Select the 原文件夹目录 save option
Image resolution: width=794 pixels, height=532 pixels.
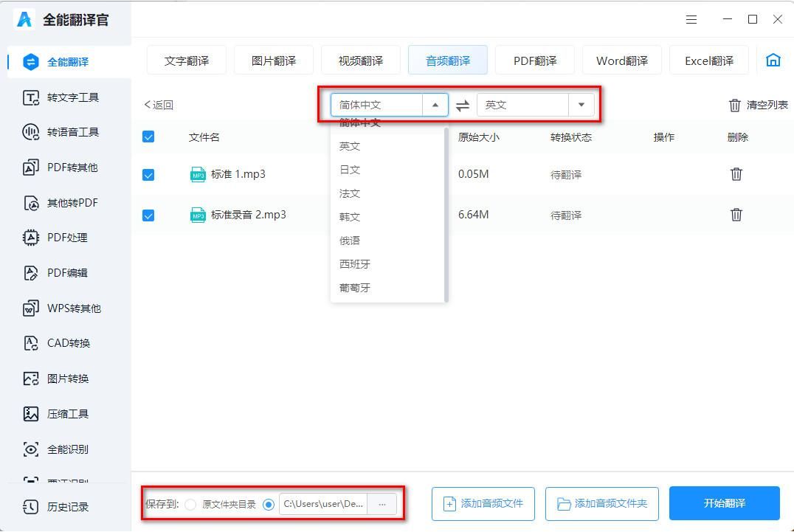(x=191, y=504)
